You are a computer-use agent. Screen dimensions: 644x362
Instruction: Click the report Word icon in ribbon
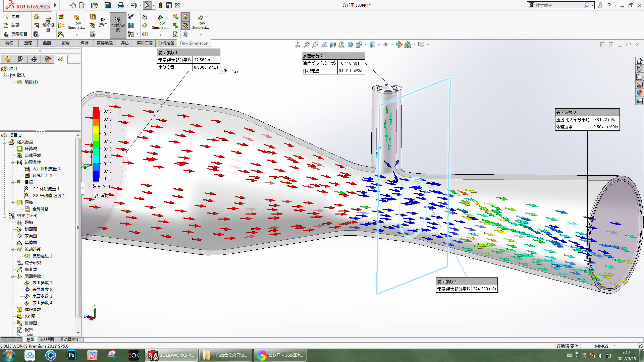[175, 34]
